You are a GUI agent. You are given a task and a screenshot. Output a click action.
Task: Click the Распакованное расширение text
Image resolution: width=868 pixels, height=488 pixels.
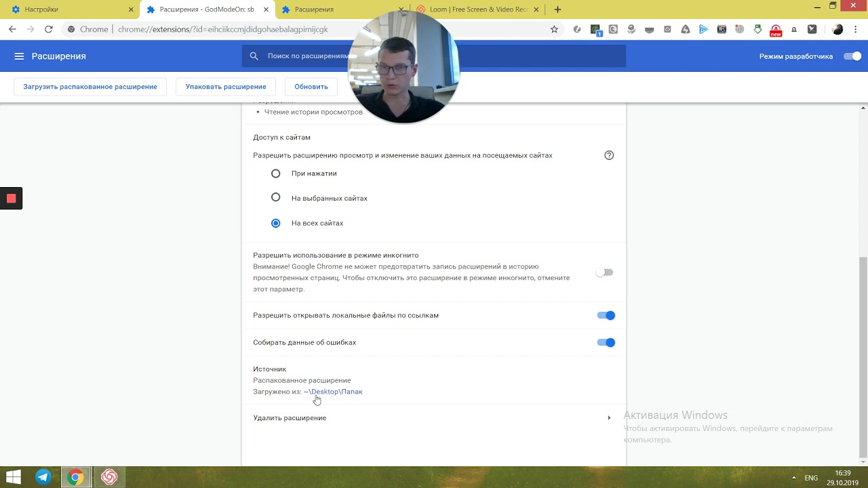point(302,380)
